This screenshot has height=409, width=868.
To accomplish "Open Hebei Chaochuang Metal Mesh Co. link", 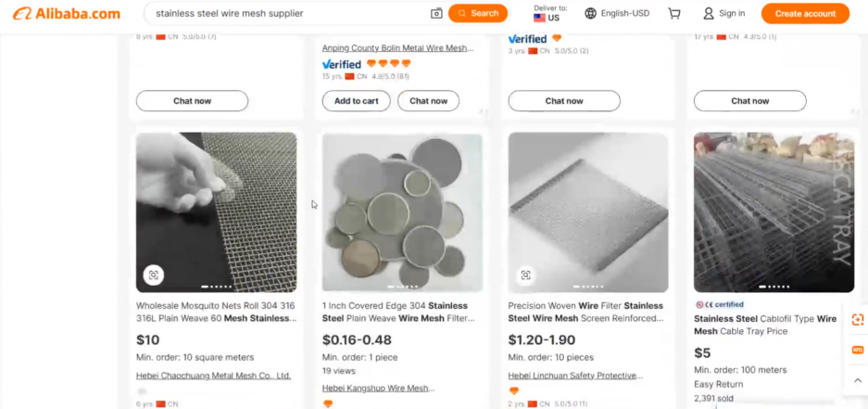I will (213, 376).
